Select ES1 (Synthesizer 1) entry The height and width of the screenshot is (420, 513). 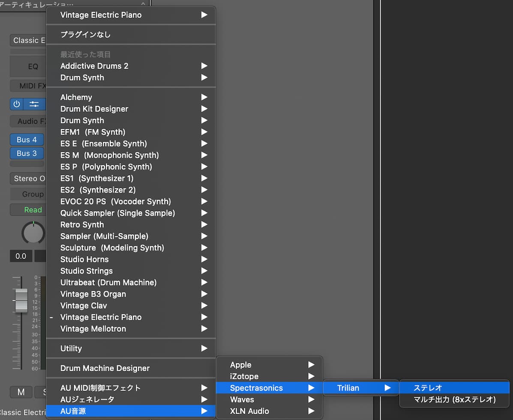pos(131,179)
